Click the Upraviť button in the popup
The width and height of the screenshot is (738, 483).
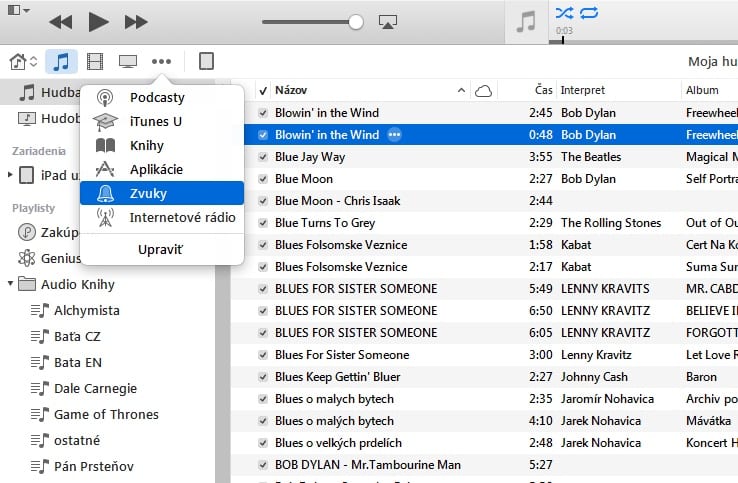pyautogui.click(x=160, y=250)
